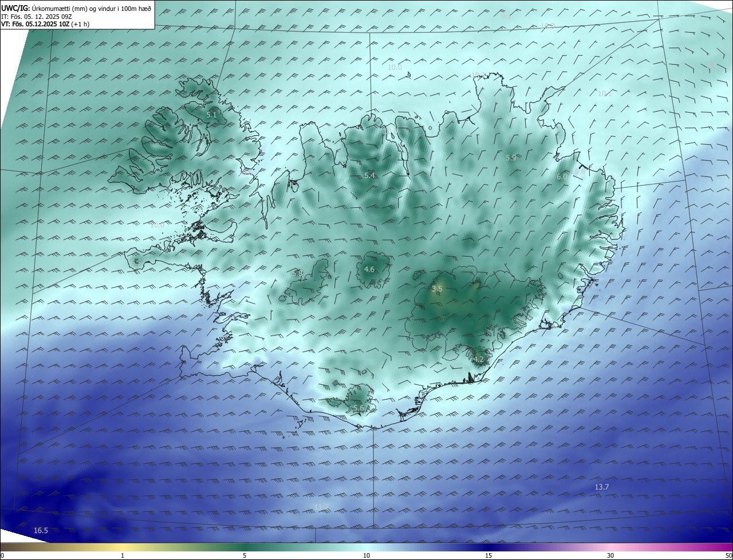
Task: Click the pink colorbar segment above tick 30
Action: [610, 547]
